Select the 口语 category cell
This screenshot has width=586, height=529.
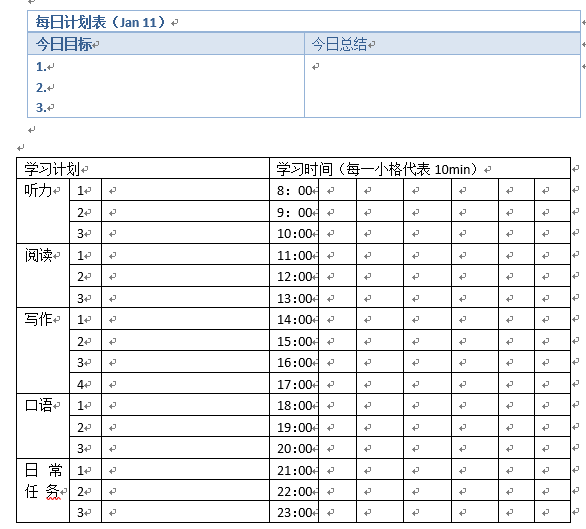pos(43,426)
